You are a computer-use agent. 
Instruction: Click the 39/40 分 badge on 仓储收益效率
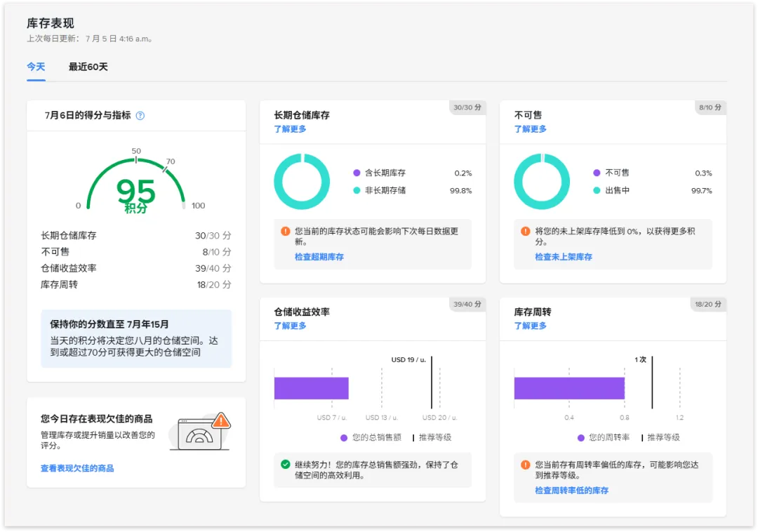point(467,304)
